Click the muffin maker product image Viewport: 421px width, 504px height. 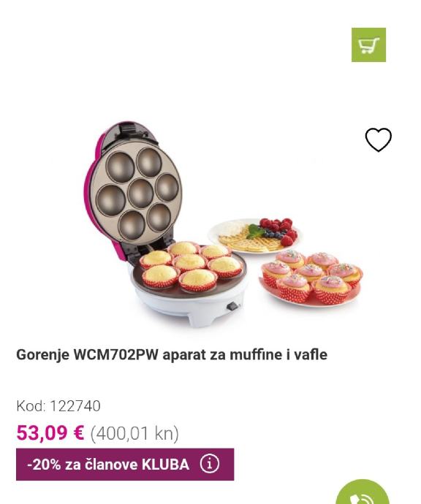(x=223, y=225)
